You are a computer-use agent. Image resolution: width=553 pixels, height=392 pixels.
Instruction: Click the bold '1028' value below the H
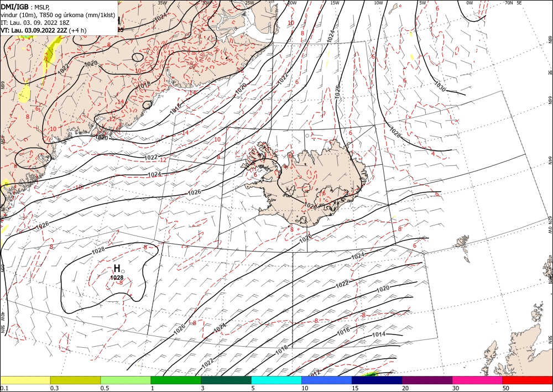[117, 278]
